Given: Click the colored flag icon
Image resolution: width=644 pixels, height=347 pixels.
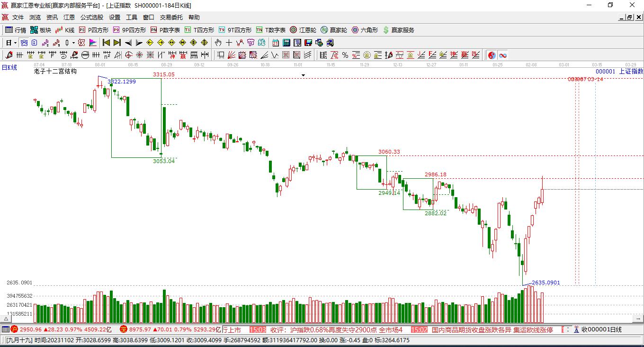Looking at the screenshot, I should tap(93, 43).
